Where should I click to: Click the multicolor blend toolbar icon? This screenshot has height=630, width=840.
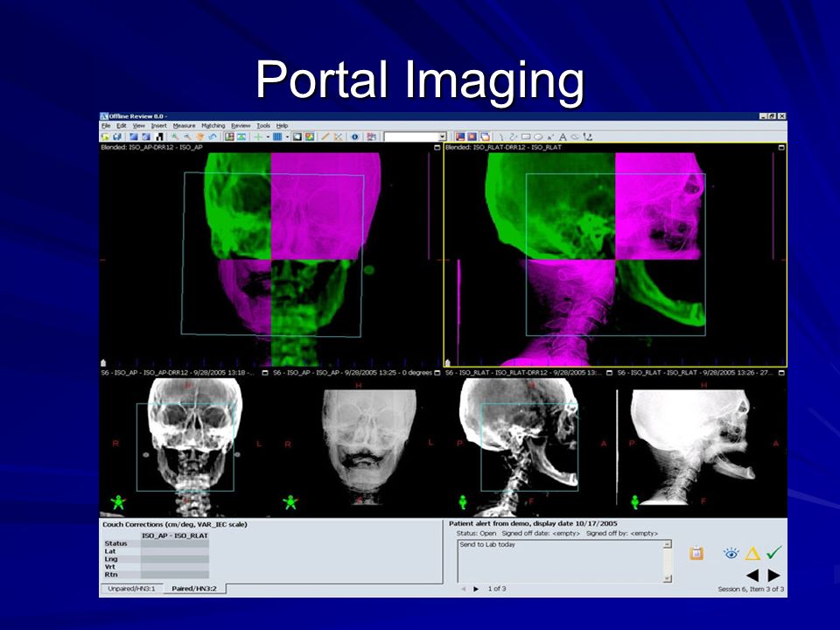[x=310, y=136]
